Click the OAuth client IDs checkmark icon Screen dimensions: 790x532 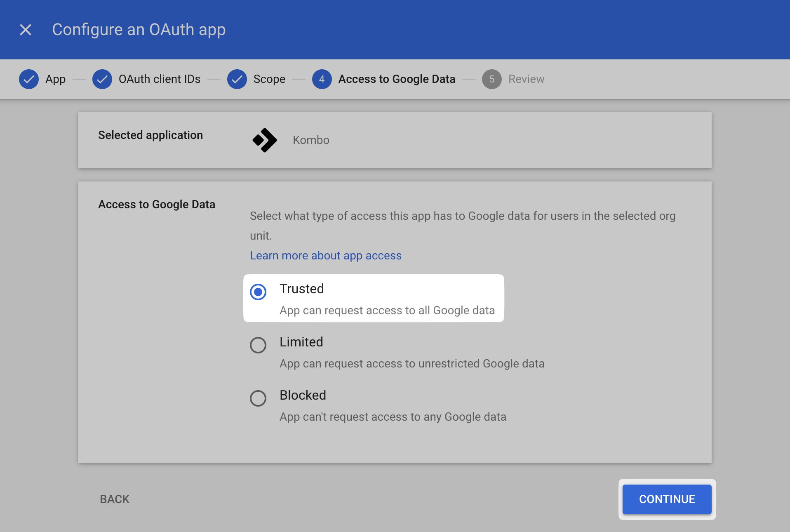tap(102, 79)
